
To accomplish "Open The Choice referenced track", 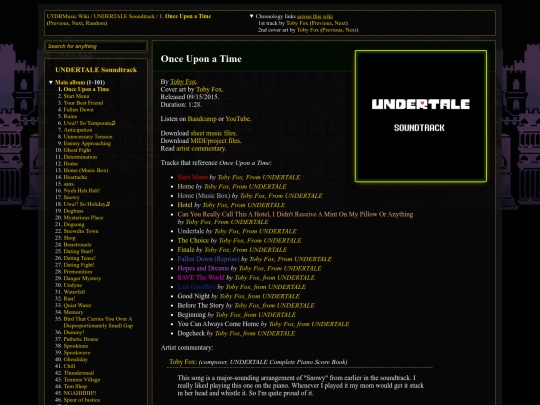I will coord(193,240).
